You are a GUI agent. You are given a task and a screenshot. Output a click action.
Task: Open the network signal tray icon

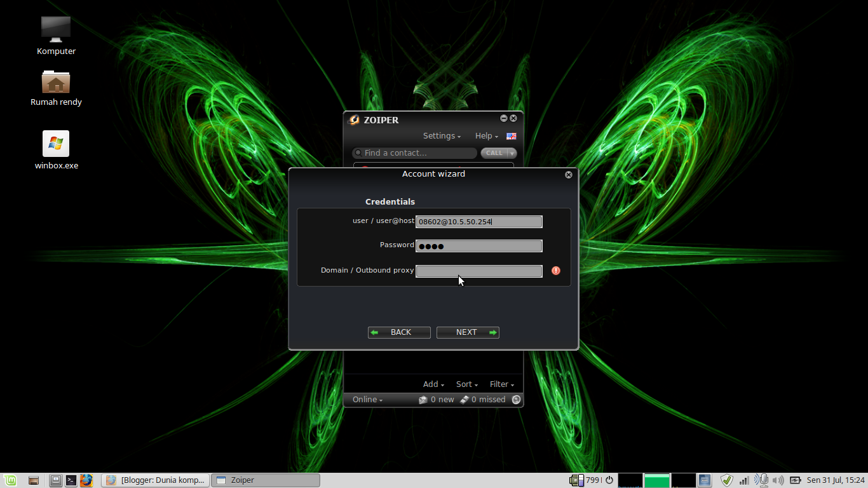744,480
